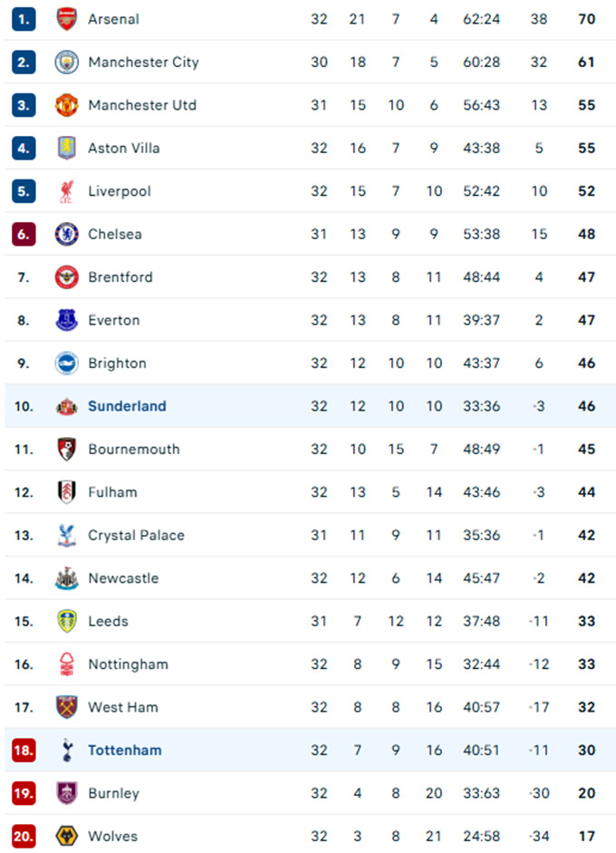Click the Newcastle crest icon

(x=67, y=578)
